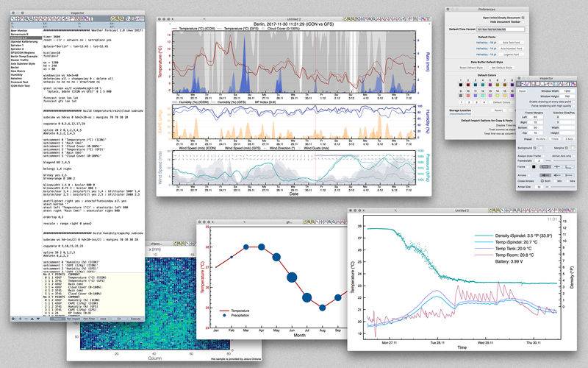Select the pointer arrow tool in left Inspector toolbar
Screen dimensions: 588x368
pos(12,19)
